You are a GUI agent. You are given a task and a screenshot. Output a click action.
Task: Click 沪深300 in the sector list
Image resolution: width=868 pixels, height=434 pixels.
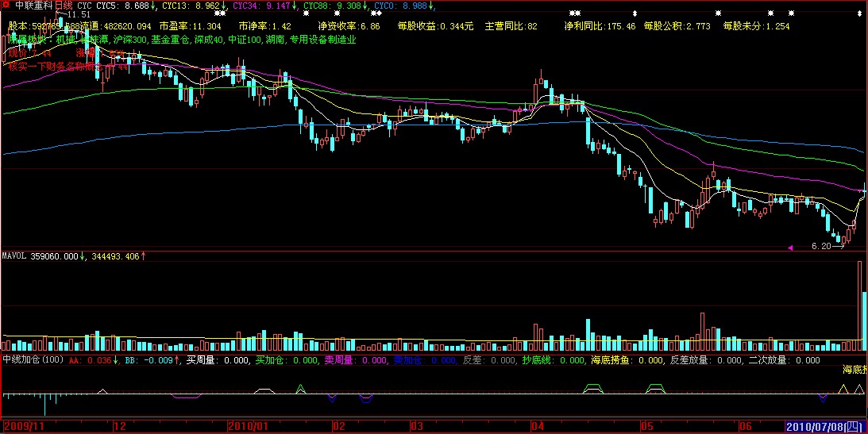coord(129,40)
